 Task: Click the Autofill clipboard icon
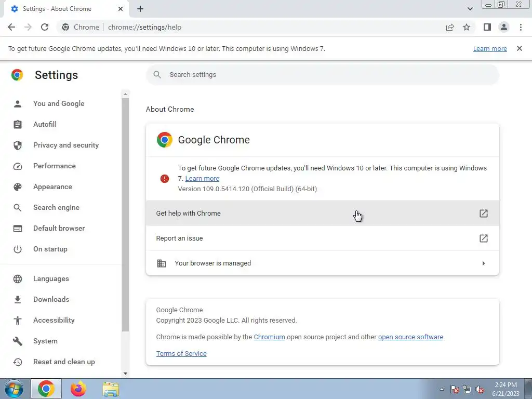(18, 125)
